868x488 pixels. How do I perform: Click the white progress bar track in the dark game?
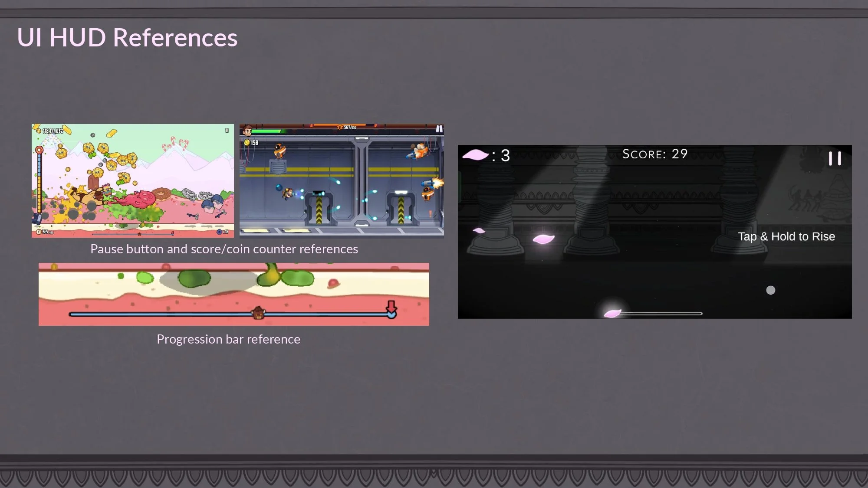(661, 313)
